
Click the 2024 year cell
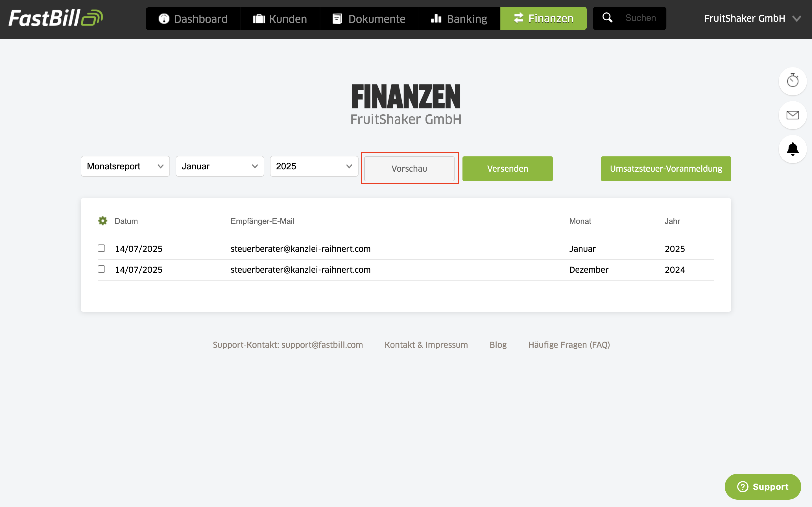pyautogui.click(x=675, y=270)
